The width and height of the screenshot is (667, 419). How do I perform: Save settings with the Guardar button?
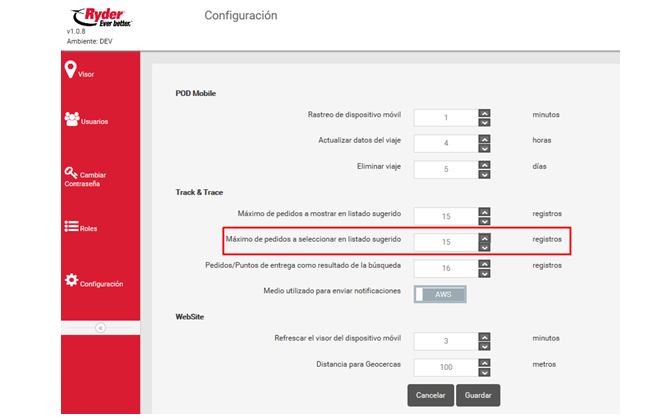tap(478, 395)
